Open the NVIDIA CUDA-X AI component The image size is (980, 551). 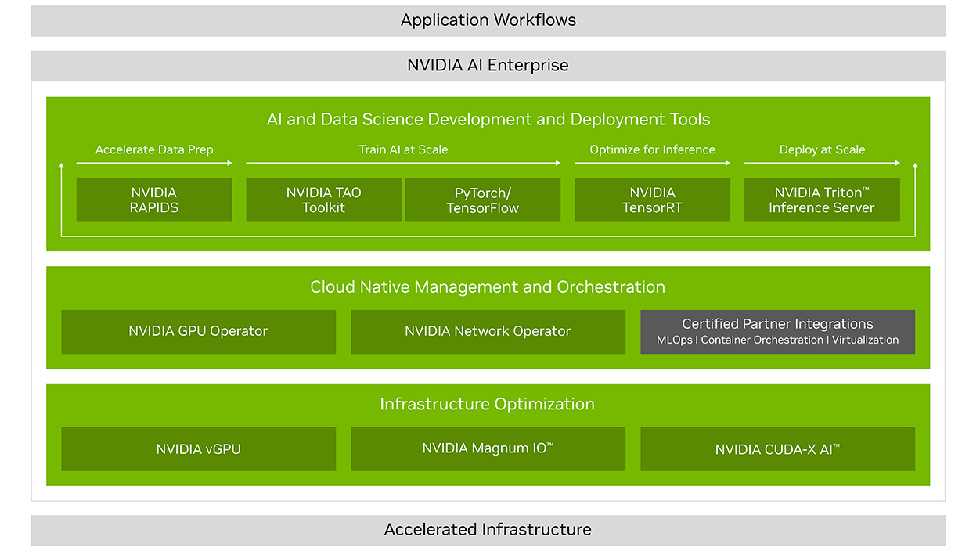[777, 448]
